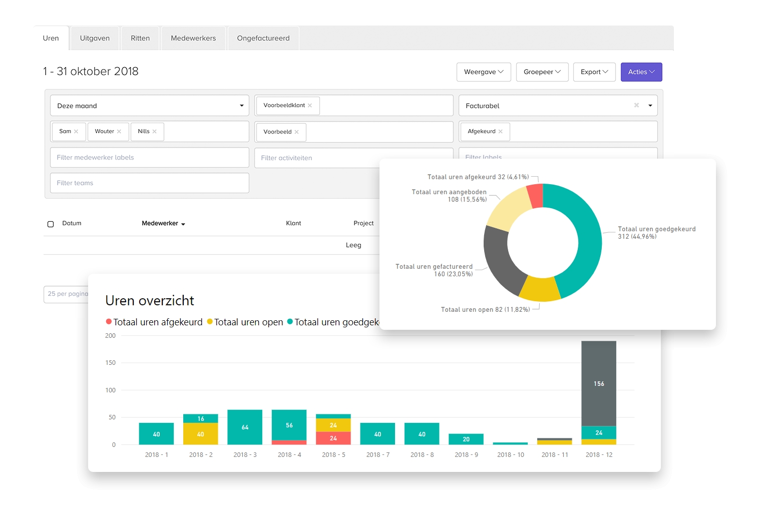
Task: Toggle Totaal uren open legend series
Action: coord(245,322)
